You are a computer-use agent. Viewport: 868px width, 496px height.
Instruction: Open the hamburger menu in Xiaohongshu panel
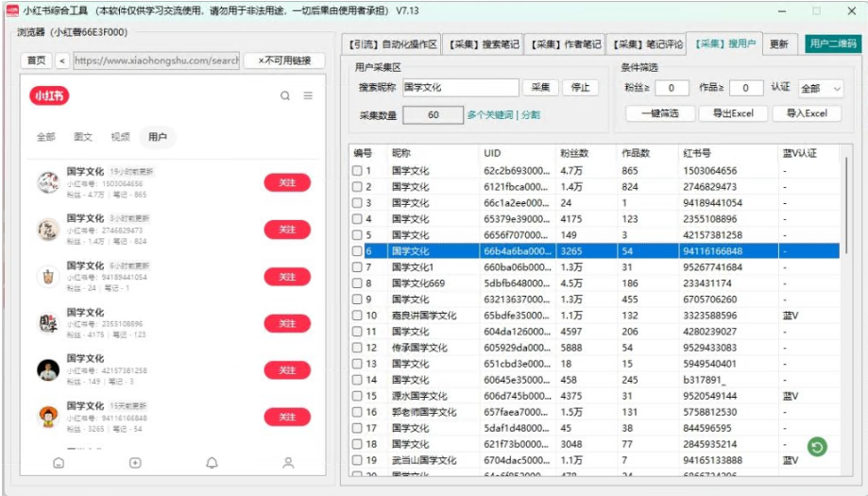pos(308,95)
